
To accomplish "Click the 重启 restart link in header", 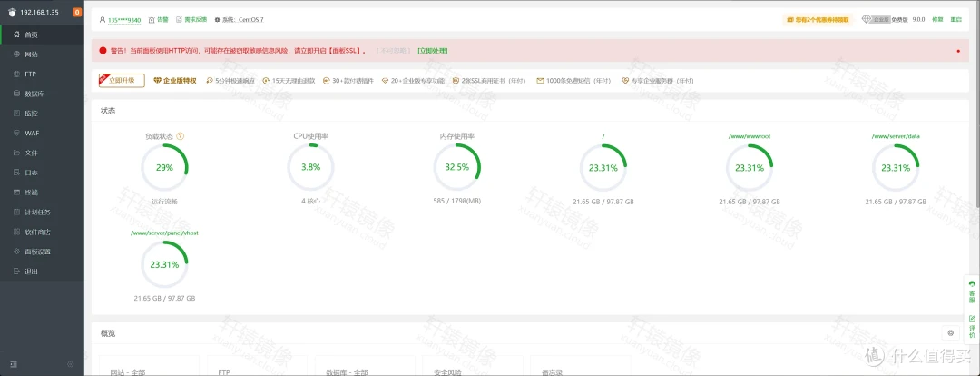I will (x=955, y=19).
